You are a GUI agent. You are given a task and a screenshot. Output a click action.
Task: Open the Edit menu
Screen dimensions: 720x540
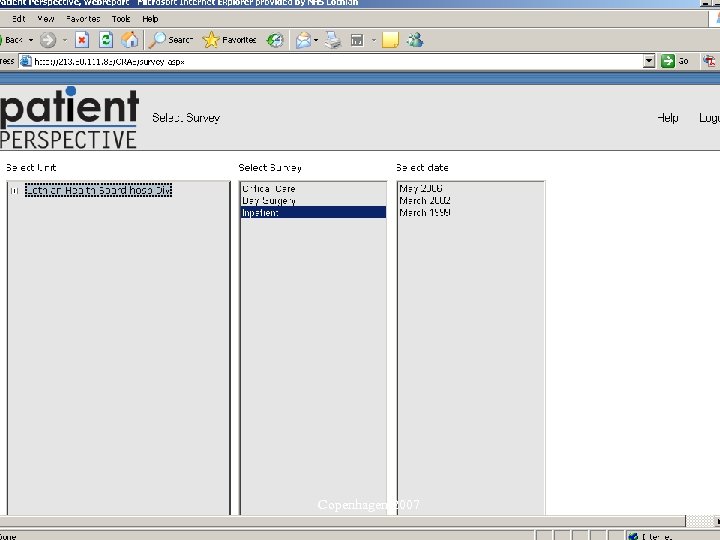pos(19,19)
